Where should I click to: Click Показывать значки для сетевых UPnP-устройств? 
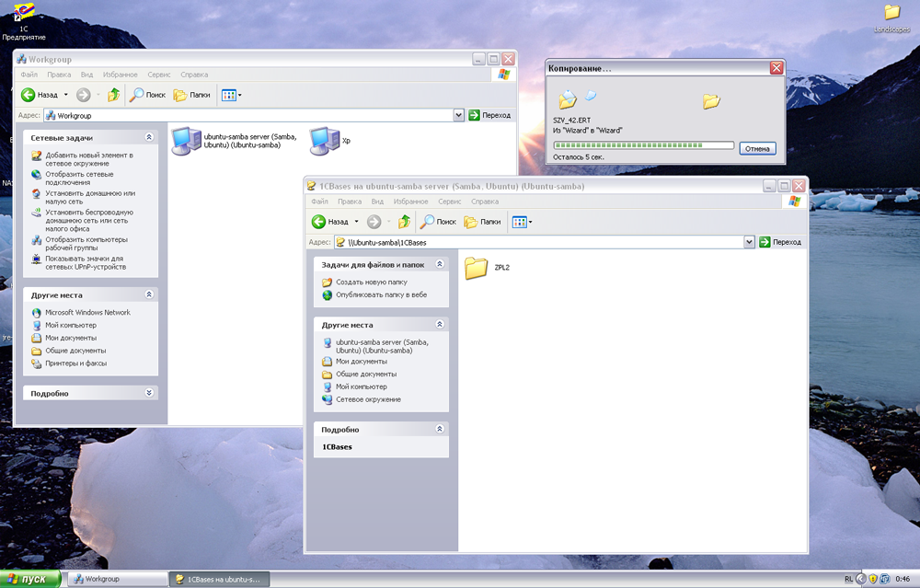[86, 262]
